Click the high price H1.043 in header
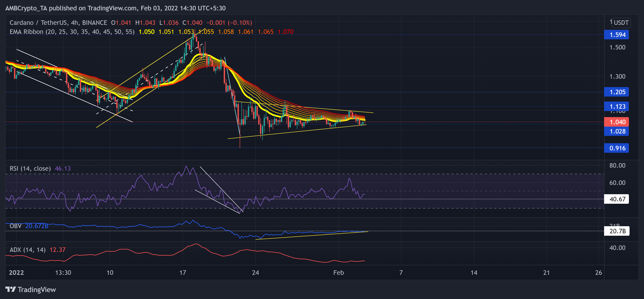The image size is (644, 299). click(145, 23)
